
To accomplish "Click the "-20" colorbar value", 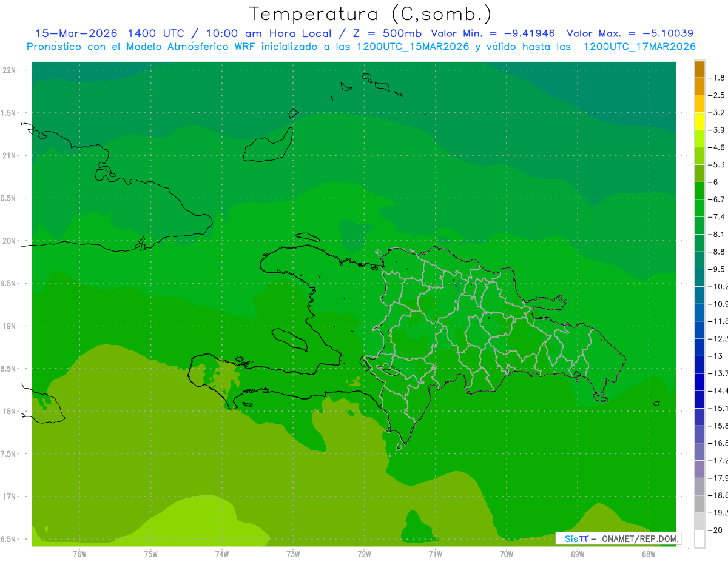I will click(x=716, y=530).
